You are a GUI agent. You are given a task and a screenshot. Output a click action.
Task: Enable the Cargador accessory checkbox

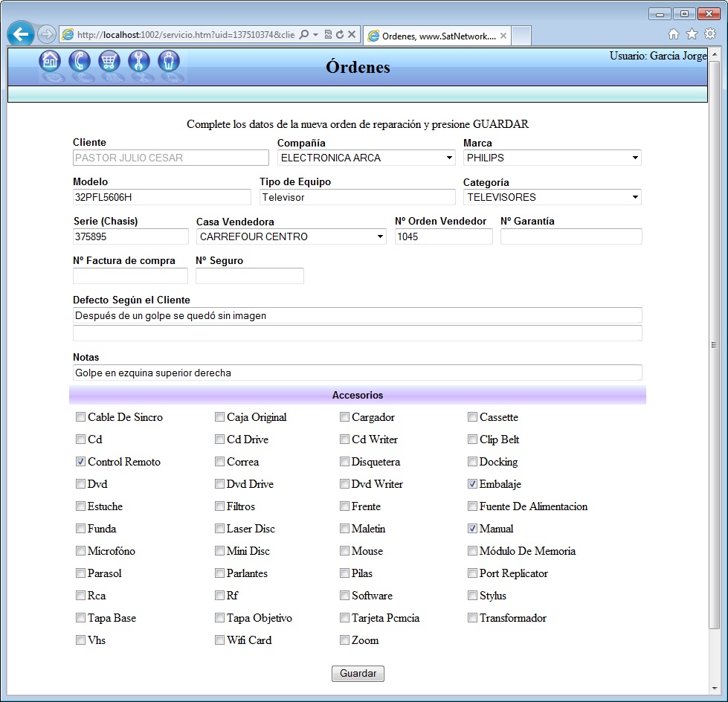pos(344,417)
